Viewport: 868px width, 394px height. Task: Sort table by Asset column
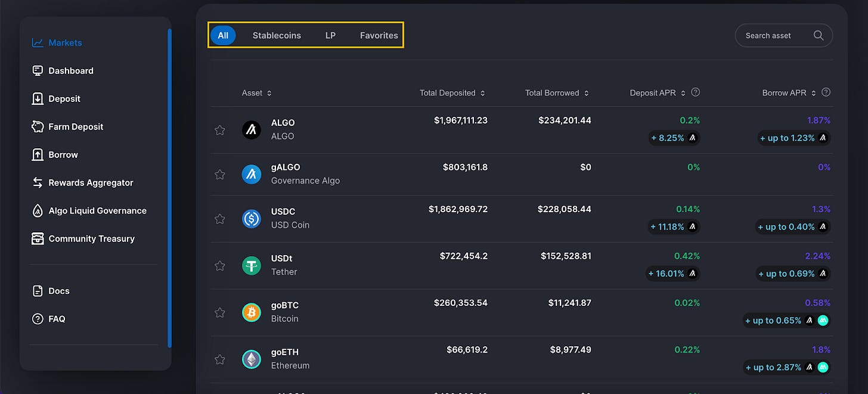[x=257, y=93]
